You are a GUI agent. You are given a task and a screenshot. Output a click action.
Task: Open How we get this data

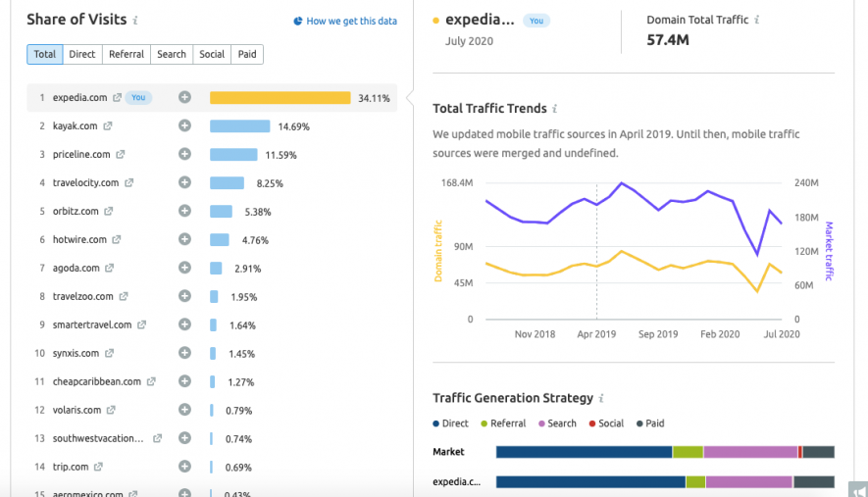pyautogui.click(x=345, y=21)
